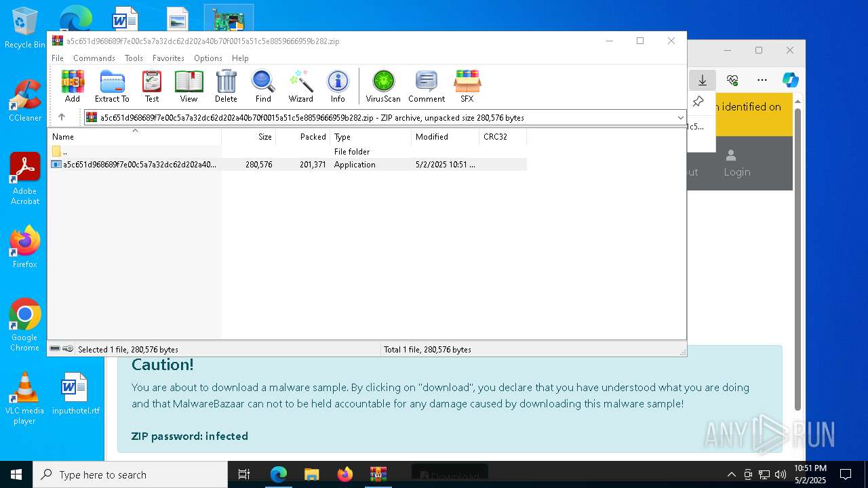This screenshot has width=868, height=488.
Task: Run the Test archive tool
Action: (x=152, y=86)
